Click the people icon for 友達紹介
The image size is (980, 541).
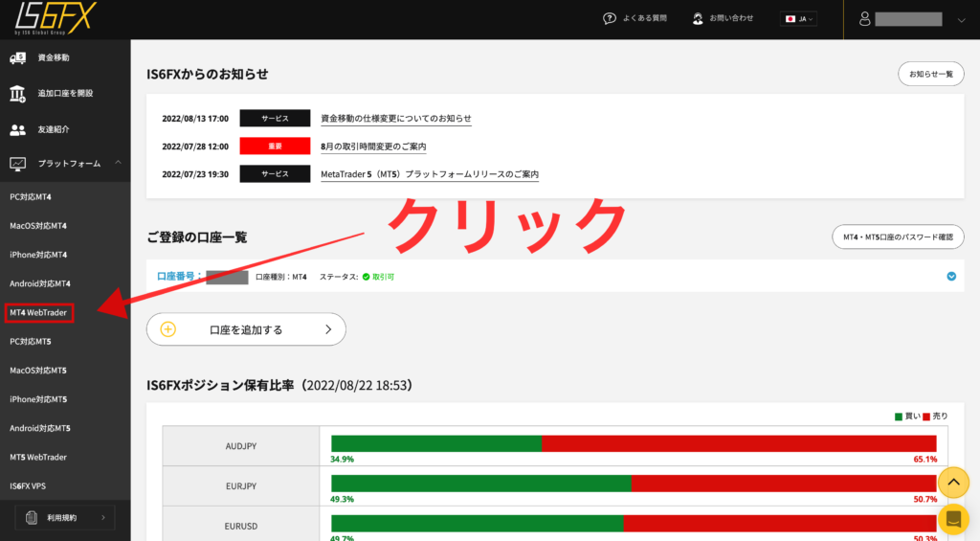tap(17, 129)
